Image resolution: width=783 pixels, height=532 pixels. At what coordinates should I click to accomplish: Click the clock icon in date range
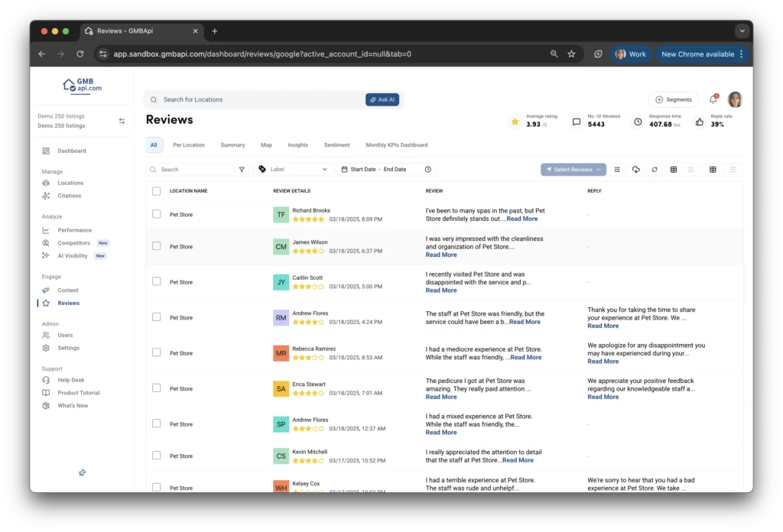click(428, 170)
